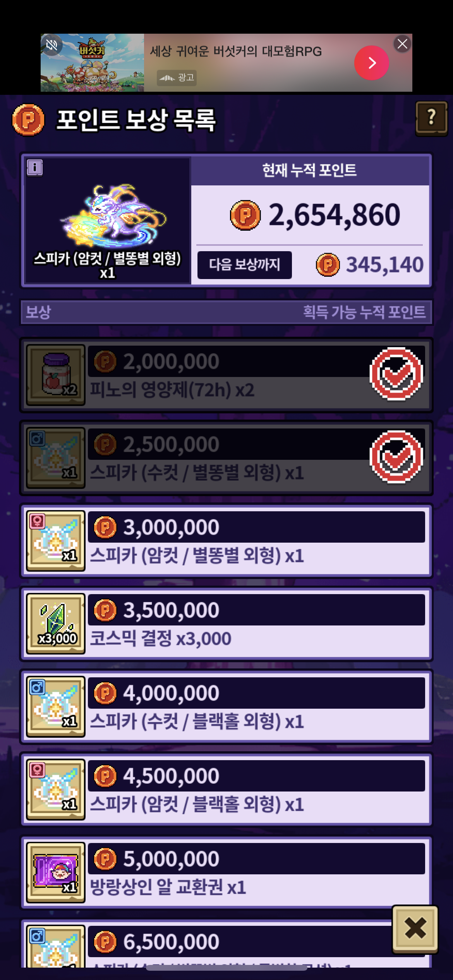Screen dimensions: 453x980
Task: Tap the coin icon beside the page title
Action: point(28,120)
